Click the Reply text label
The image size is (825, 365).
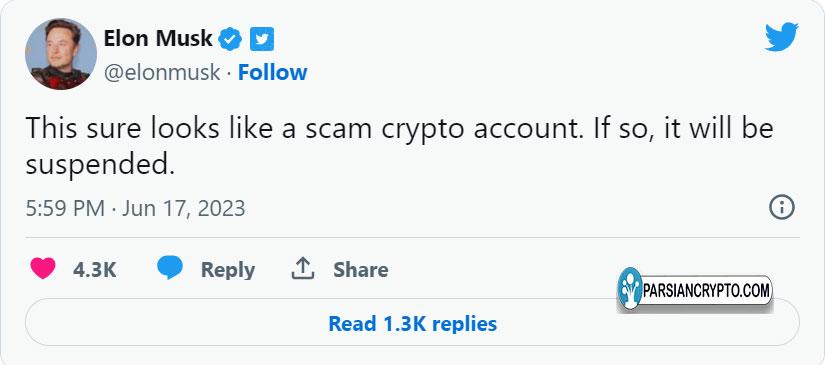pos(228,270)
